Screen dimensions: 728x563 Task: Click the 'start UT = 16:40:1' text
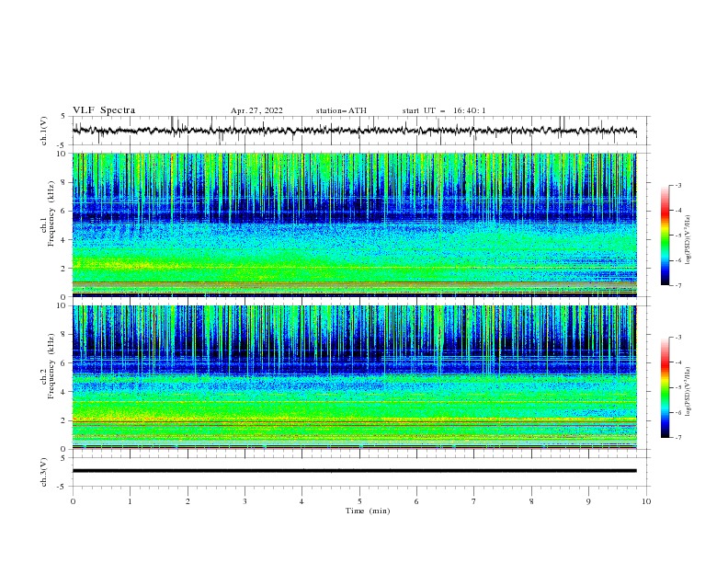click(x=444, y=110)
